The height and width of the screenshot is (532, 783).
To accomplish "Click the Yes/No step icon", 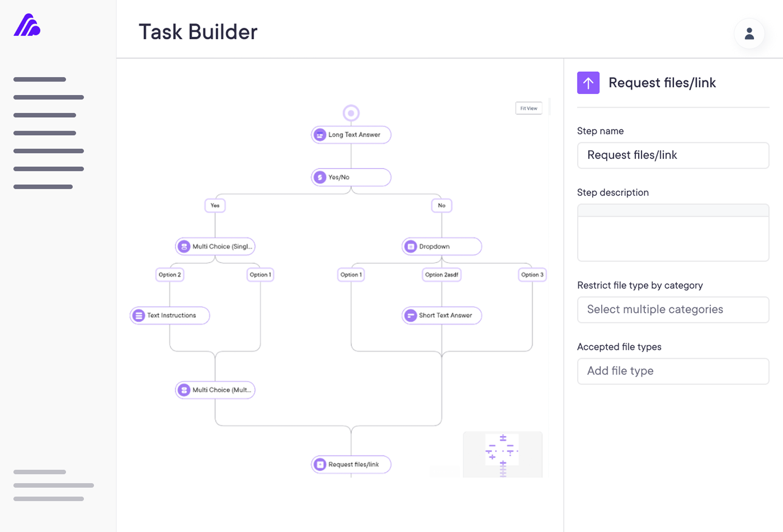I will pos(320,177).
